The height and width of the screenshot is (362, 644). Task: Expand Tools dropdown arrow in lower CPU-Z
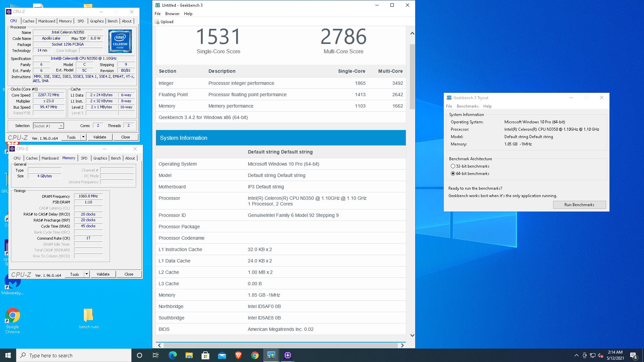[87, 274]
